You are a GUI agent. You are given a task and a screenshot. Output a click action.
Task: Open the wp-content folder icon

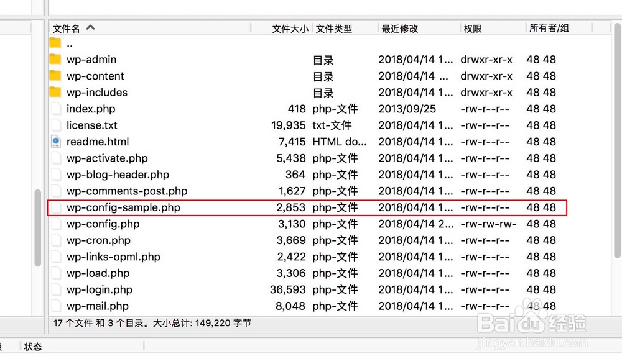[56, 76]
